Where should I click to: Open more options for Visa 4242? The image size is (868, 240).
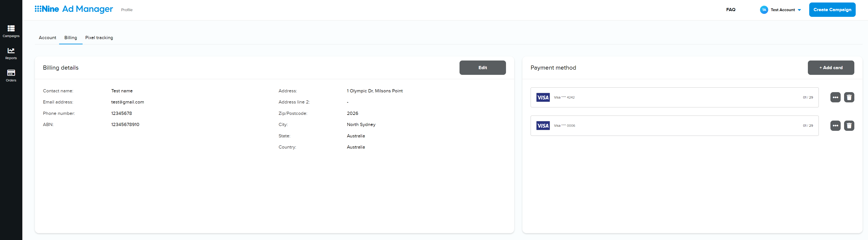835,97
